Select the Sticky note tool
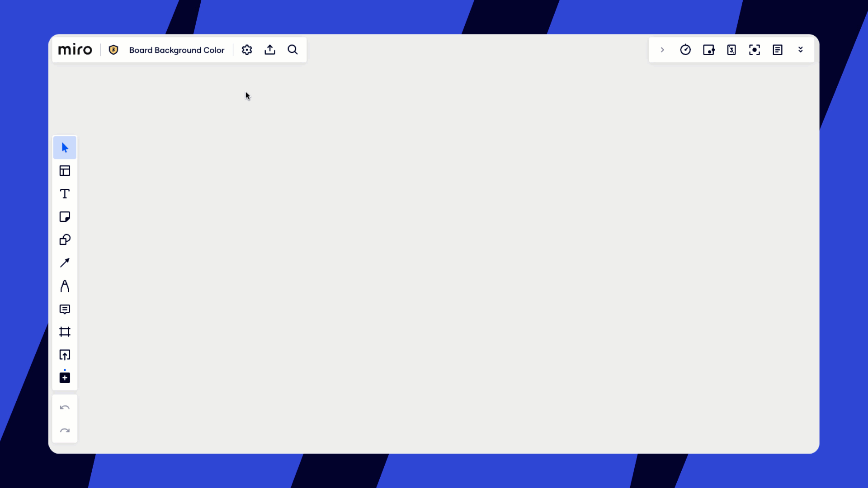 pos(65,217)
